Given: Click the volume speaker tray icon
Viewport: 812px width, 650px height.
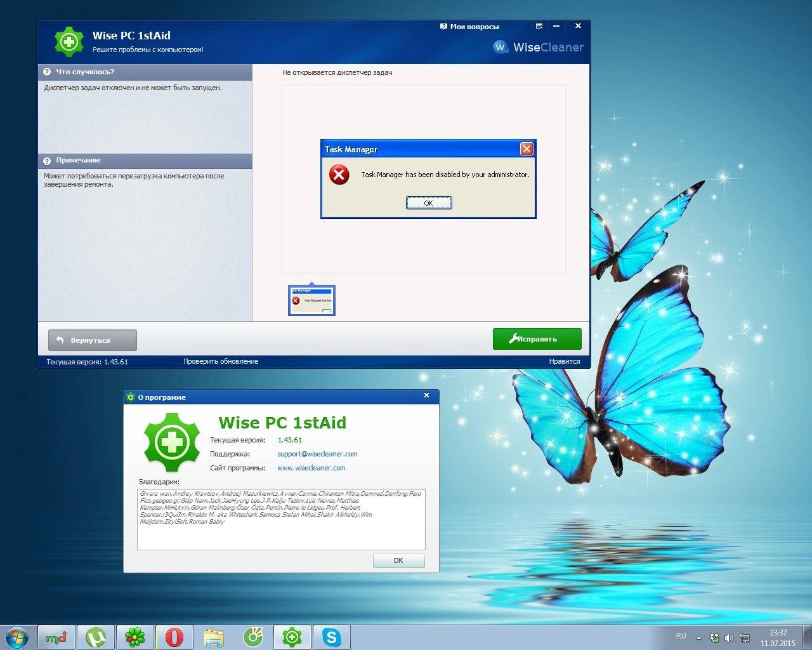Looking at the screenshot, I should click(729, 638).
